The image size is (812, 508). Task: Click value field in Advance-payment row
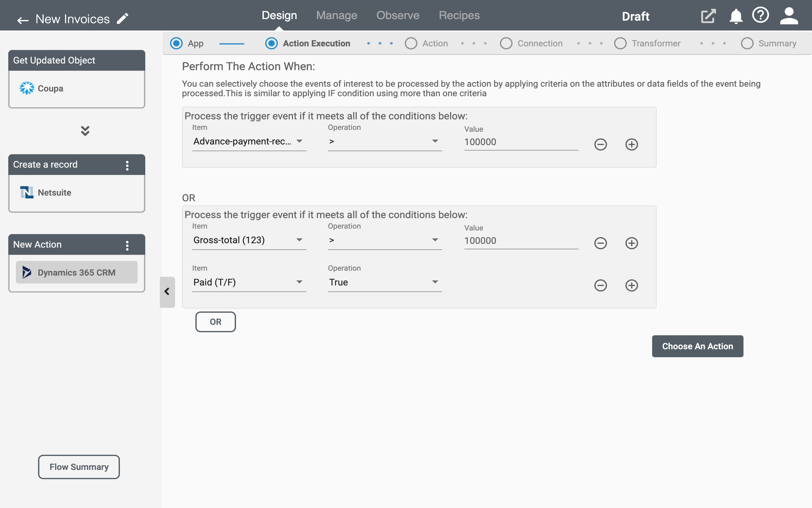[521, 142]
